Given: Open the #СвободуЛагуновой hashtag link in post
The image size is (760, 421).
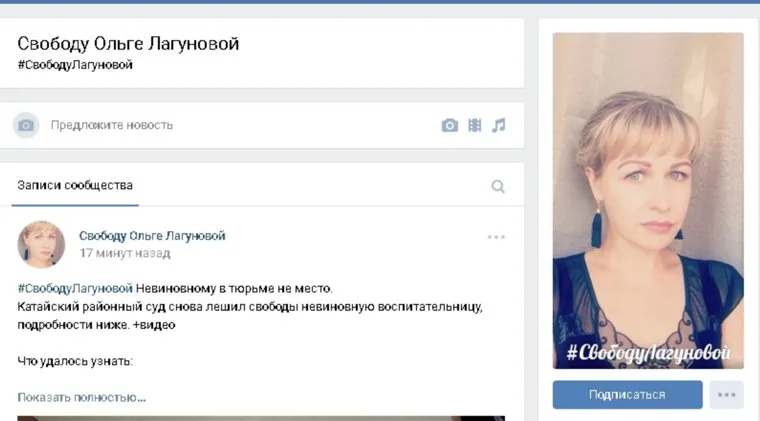Looking at the screenshot, I should pyautogui.click(x=75, y=289).
